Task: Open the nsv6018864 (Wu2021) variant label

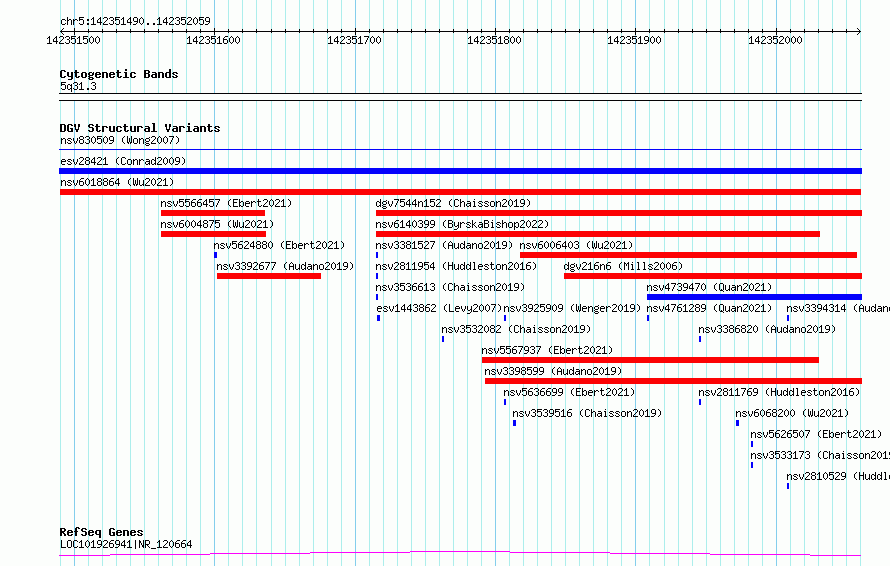Action: point(117,182)
